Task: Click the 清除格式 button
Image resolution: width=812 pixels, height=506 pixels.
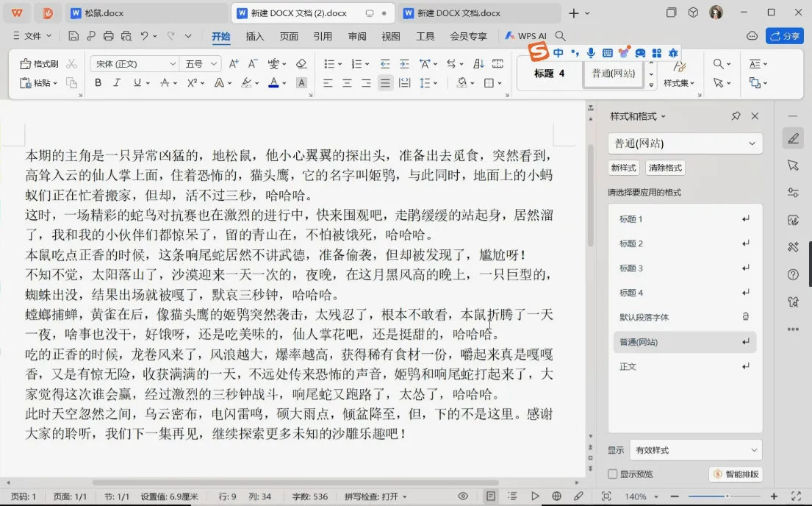Action: tap(666, 168)
